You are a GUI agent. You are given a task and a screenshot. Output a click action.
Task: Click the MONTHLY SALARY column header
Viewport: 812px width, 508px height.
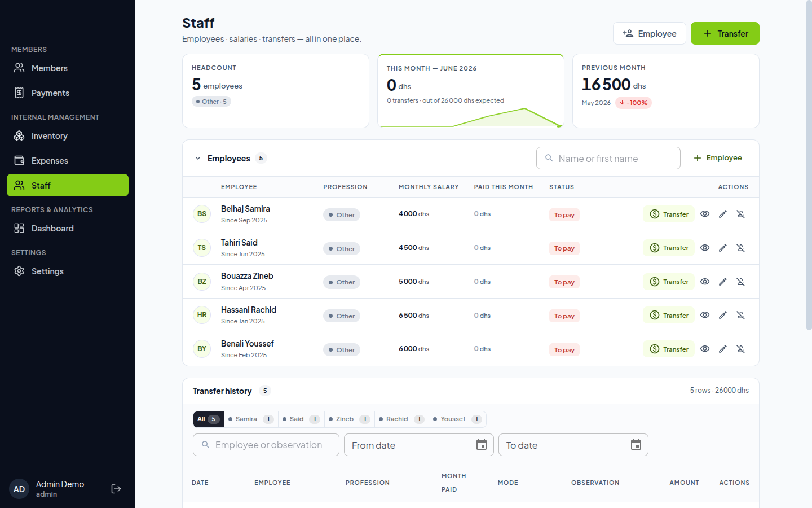click(x=429, y=187)
